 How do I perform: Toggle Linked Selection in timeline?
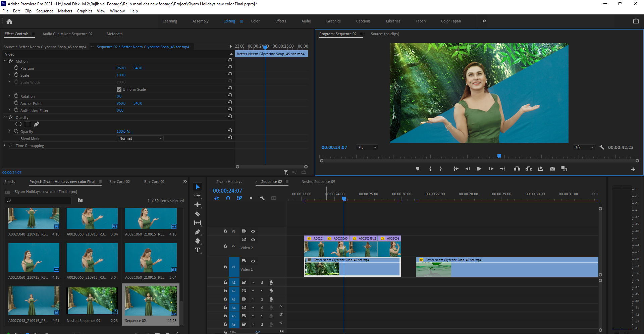(x=239, y=198)
